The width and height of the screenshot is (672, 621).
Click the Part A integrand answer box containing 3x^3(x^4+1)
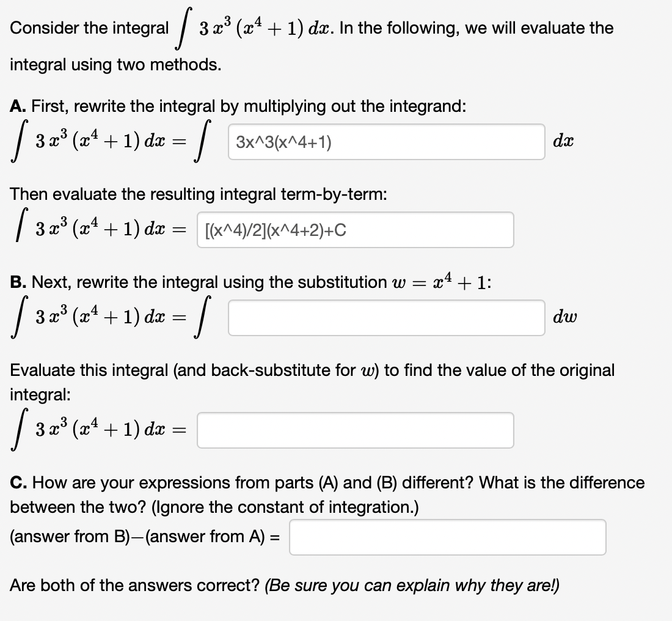point(385,142)
